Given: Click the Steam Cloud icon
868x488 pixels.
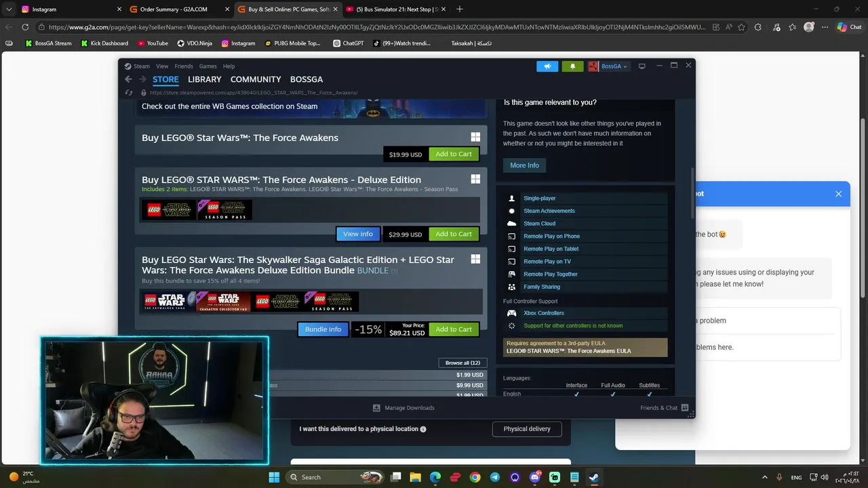Looking at the screenshot, I should tap(512, 223).
